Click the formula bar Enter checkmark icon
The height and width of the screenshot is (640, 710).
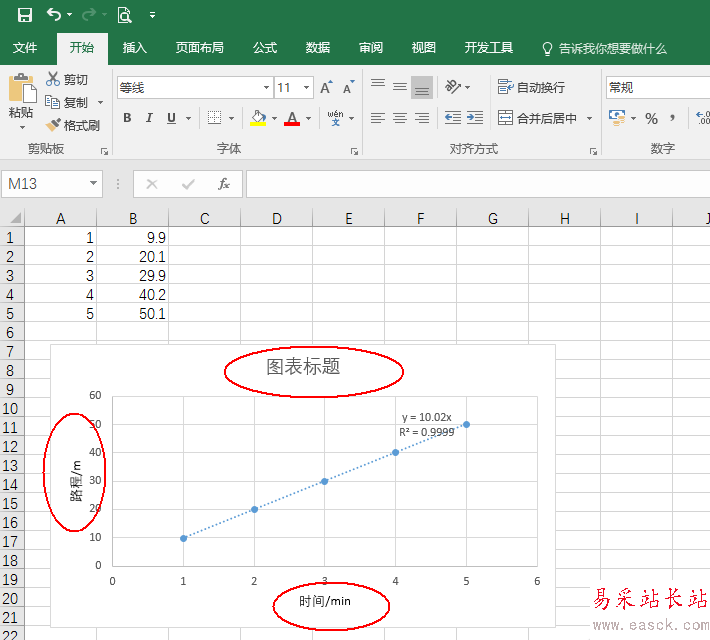pos(188,184)
